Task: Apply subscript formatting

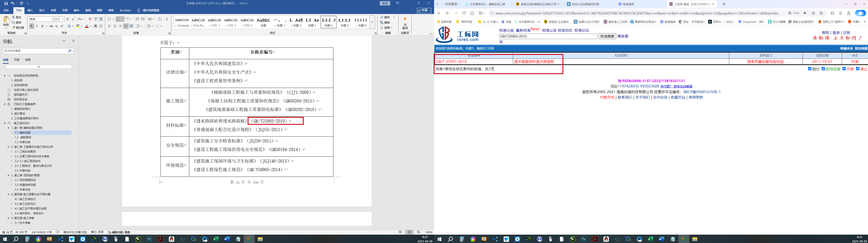Action: click(57, 26)
